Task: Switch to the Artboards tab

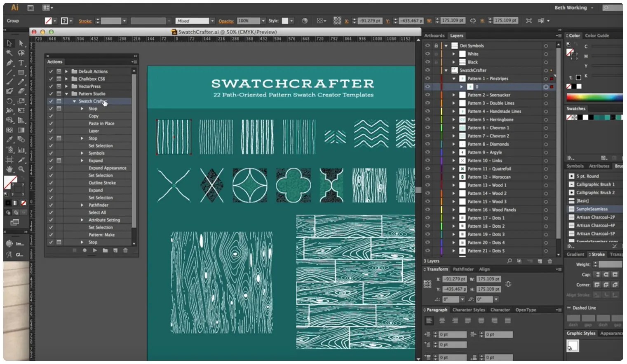Action: tap(434, 35)
